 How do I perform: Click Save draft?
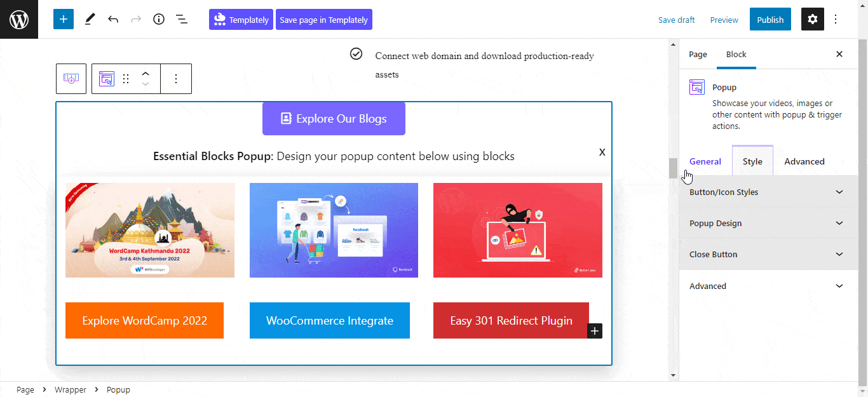click(x=676, y=20)
